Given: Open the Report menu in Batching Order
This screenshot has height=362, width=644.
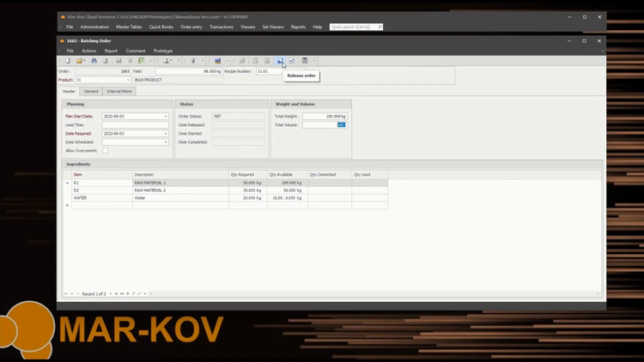Looking at the screenshot, I should point(111,51).
